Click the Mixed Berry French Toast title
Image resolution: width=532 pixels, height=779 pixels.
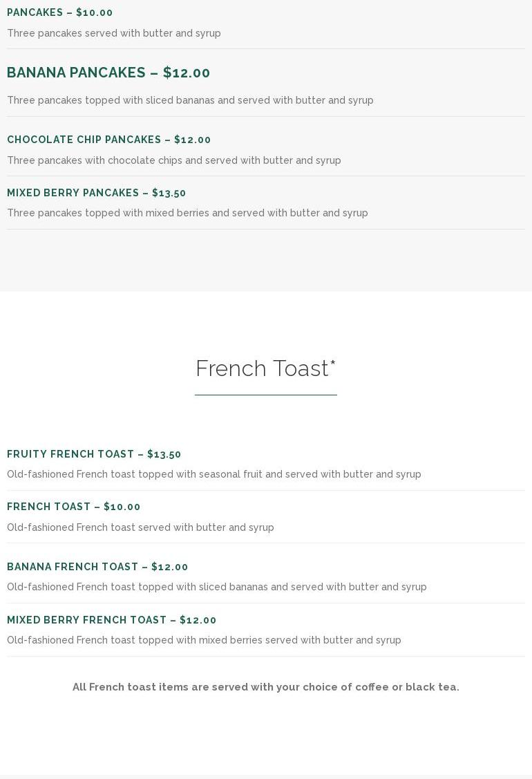pyautogui.click(x=111, y=620)
